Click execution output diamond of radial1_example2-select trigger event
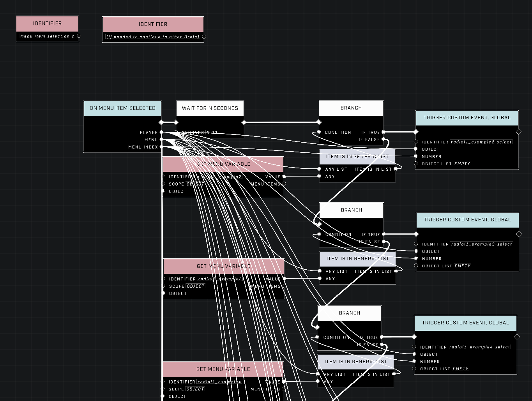 518,132
